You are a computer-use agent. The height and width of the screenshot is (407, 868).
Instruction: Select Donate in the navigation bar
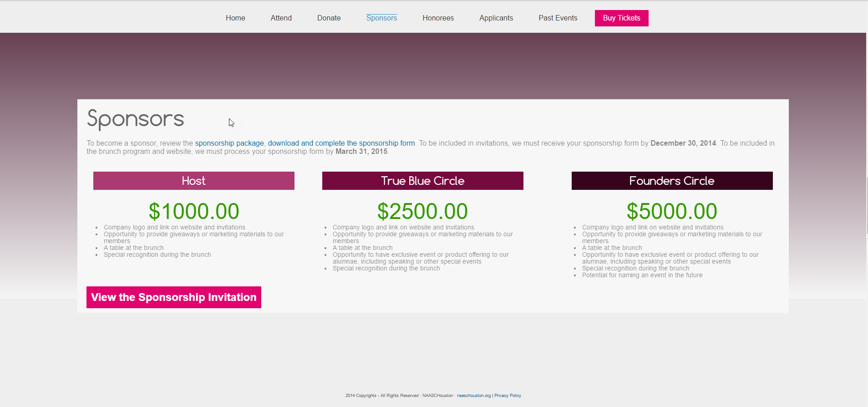329,18
